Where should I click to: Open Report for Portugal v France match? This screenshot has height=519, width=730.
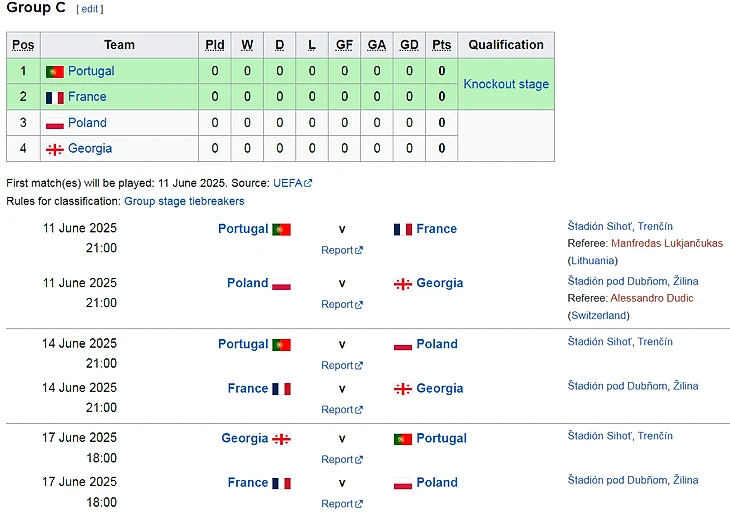pos(337,250)
